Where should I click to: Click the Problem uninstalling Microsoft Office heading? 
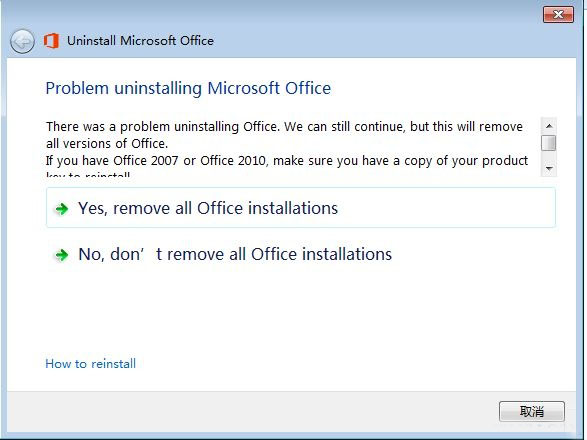click(188, 88)
